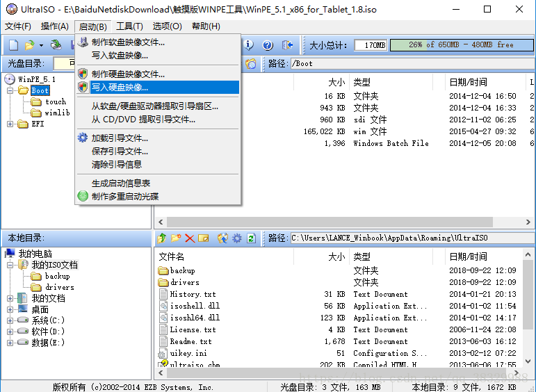Choose 清除引导信息 menu entry

pos(158,165)
